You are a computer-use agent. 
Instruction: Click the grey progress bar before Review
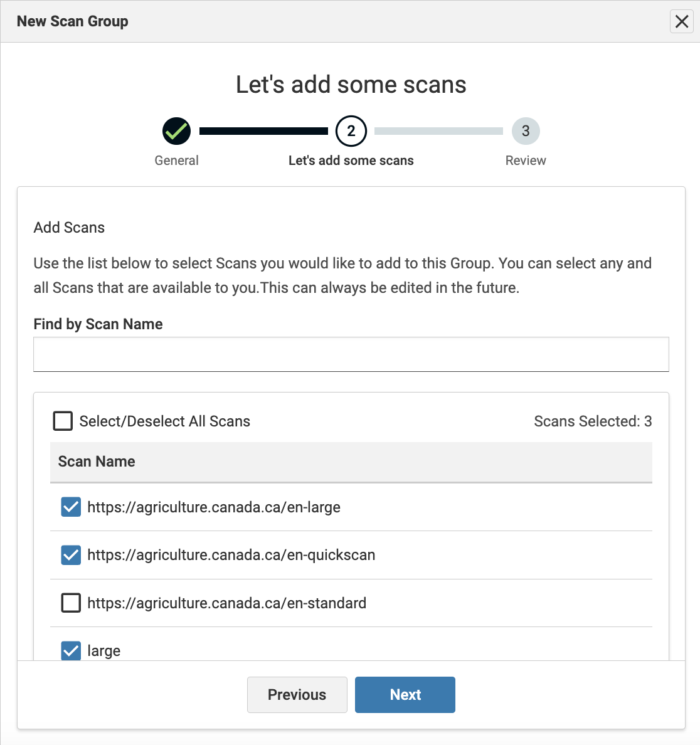coord(438,131)
